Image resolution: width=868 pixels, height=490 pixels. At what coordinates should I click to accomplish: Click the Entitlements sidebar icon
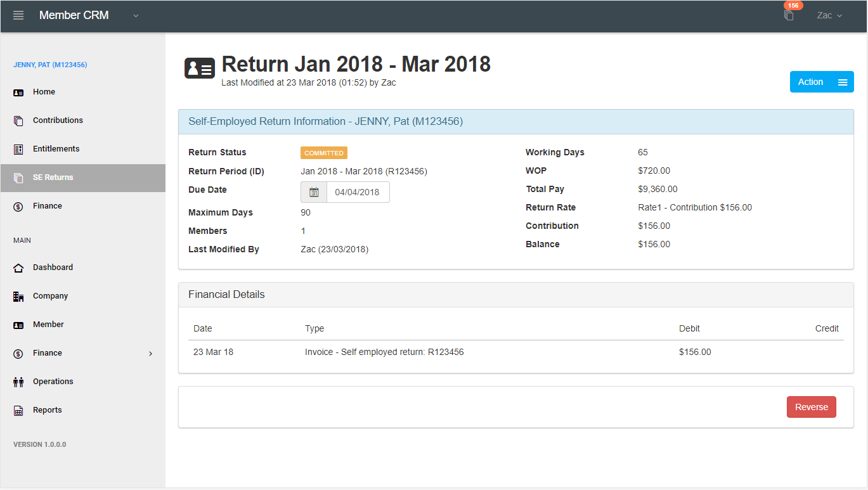(x=18, y=149)
